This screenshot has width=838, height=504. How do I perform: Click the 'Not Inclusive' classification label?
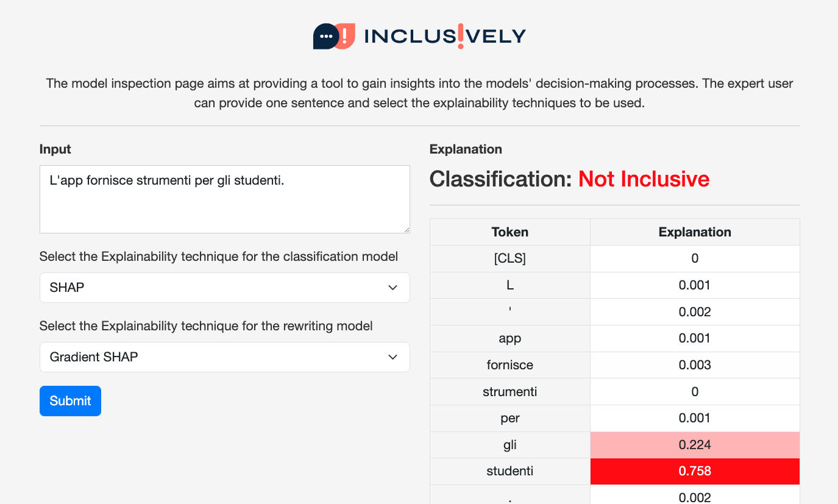click(x=644, y=179)
